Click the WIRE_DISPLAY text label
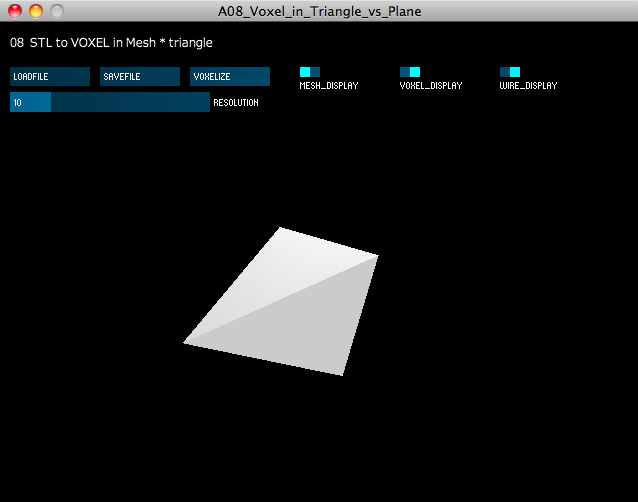Image resolution: width=638 pixels, height=502 pixels. coord(528,86)
